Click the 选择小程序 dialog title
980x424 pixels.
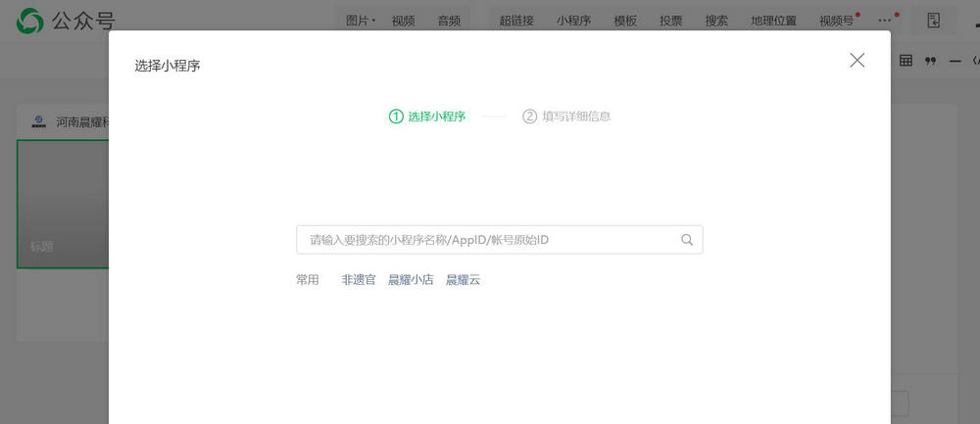(x=168, y=66)
